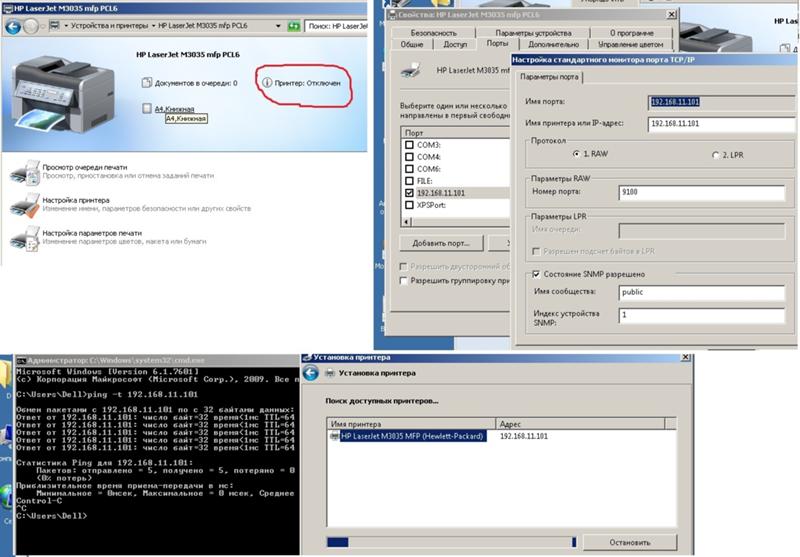Viewport: 800px width, 557px height.
Task: Switch to 'О программе' tab
Action: click(632, 33)
